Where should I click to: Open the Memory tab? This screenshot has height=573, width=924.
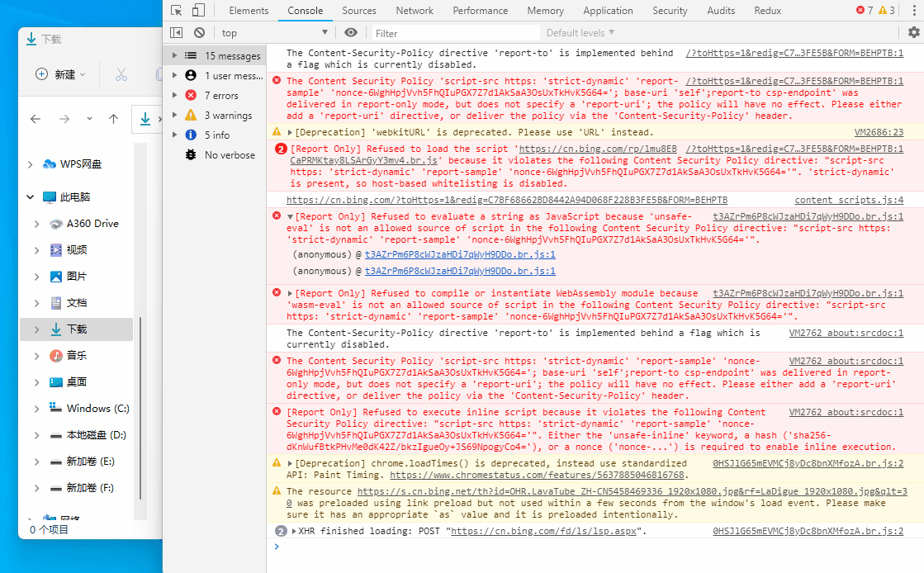click(545, 11)
